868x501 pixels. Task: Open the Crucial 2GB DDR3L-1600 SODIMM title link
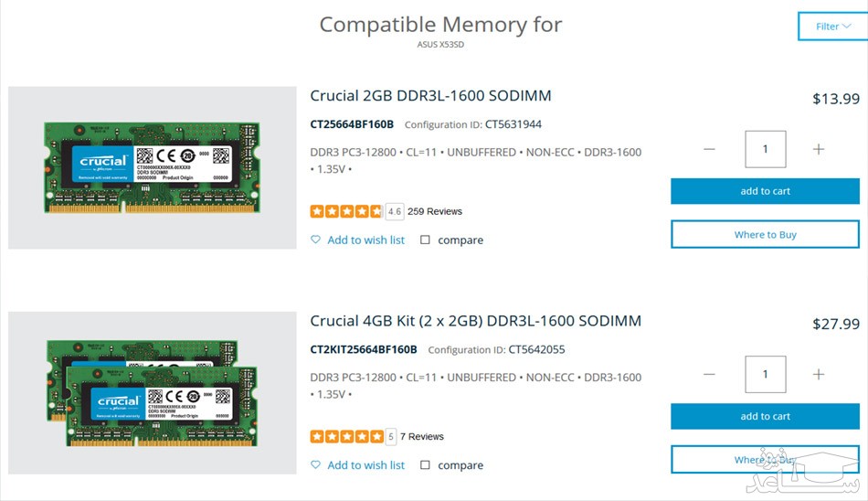click(430, 96)
